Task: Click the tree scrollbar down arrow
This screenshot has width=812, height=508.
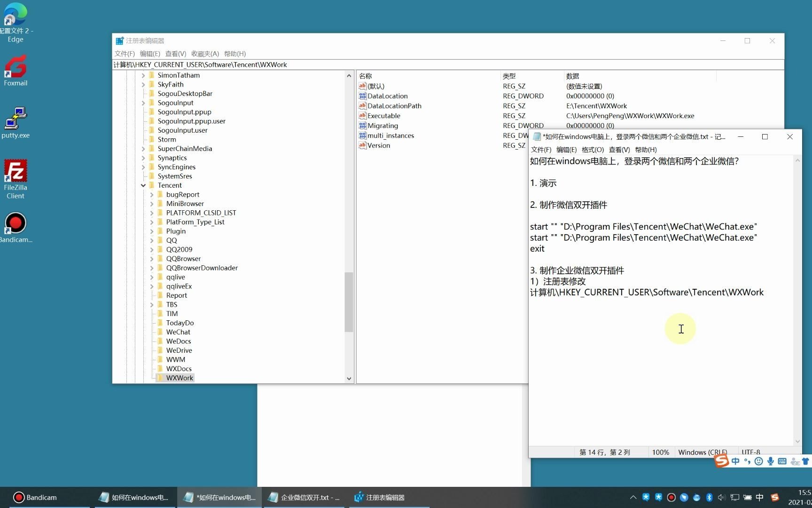Action: pos(349,378)
